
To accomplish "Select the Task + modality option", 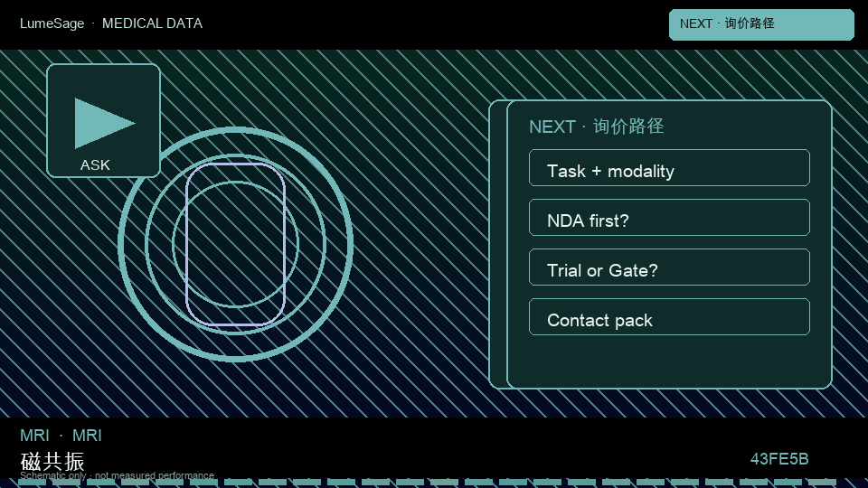I will point(669,168).
